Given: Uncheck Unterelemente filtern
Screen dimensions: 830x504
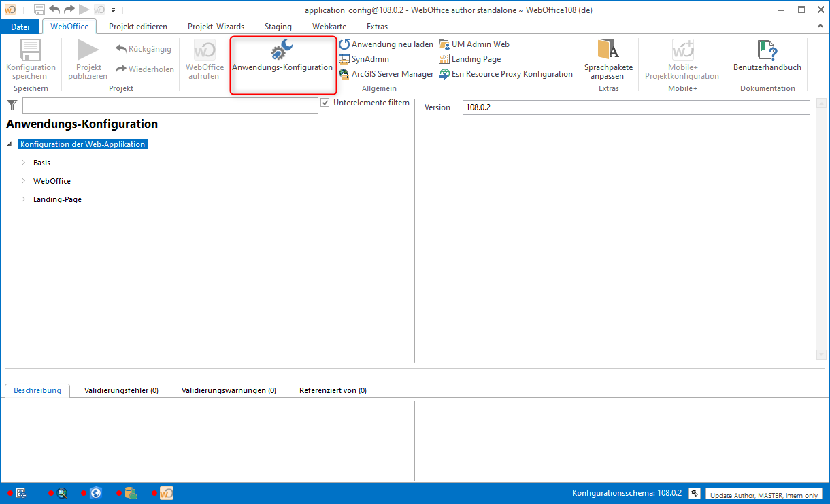Looking at the screenshot, I should (325, 102).
